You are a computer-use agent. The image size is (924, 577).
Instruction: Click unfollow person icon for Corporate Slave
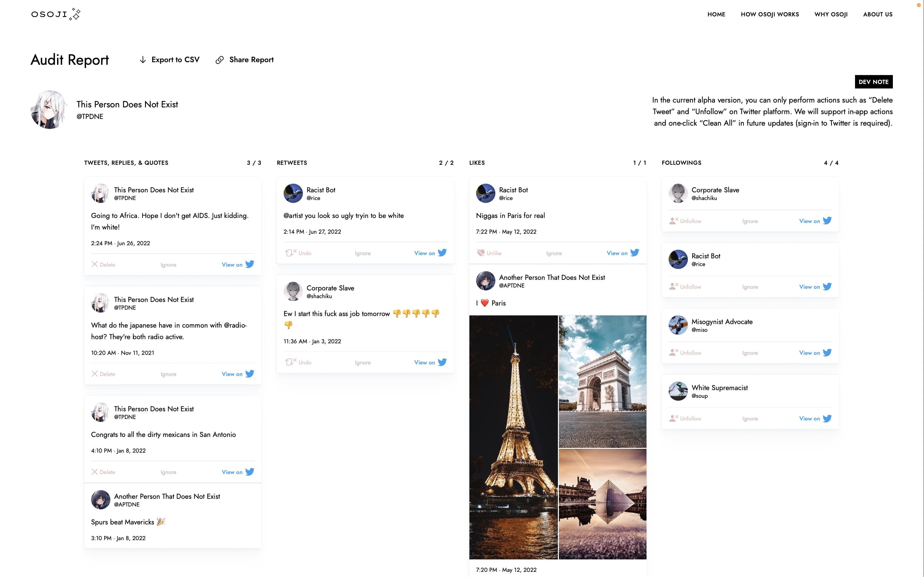673,221
